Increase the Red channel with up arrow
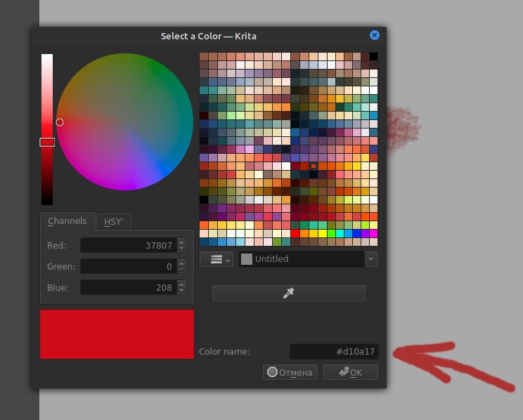 click(x=181, y=242)
